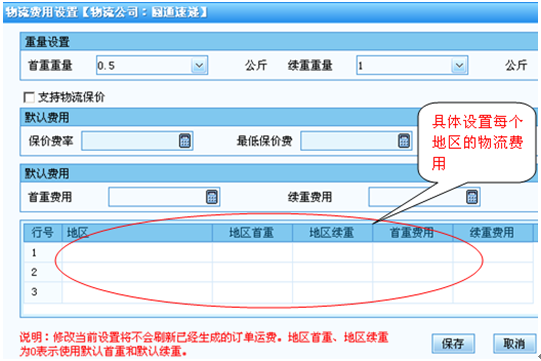Open calculator icon in 续重费用 field
The width and height of the screenshot is (541, 361).
tap(472, 197)
